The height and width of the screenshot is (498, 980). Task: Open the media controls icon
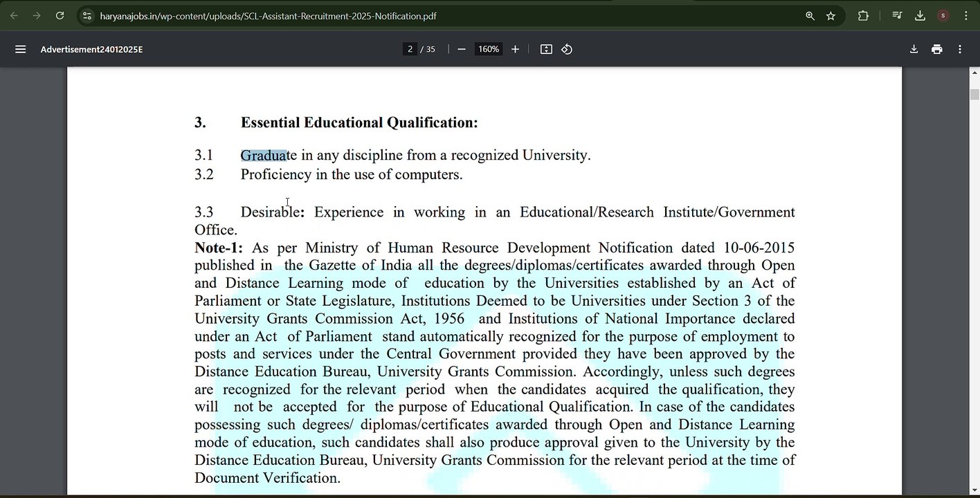(897, 16)
